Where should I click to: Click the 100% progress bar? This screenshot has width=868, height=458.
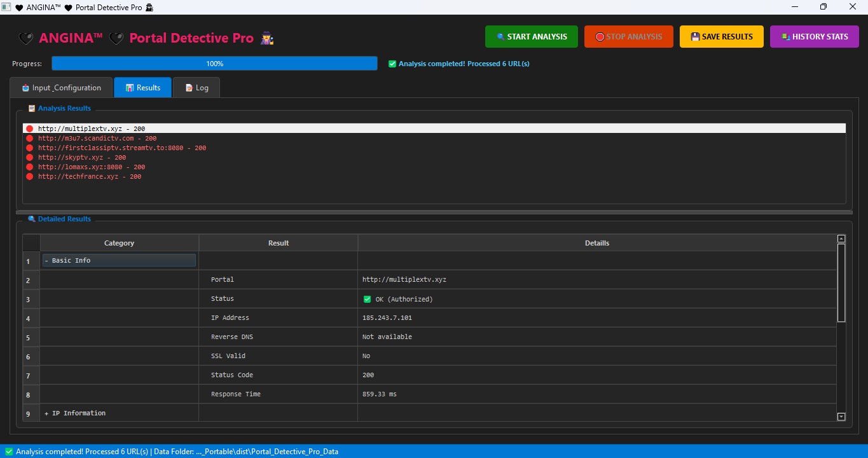click(214, 64)
